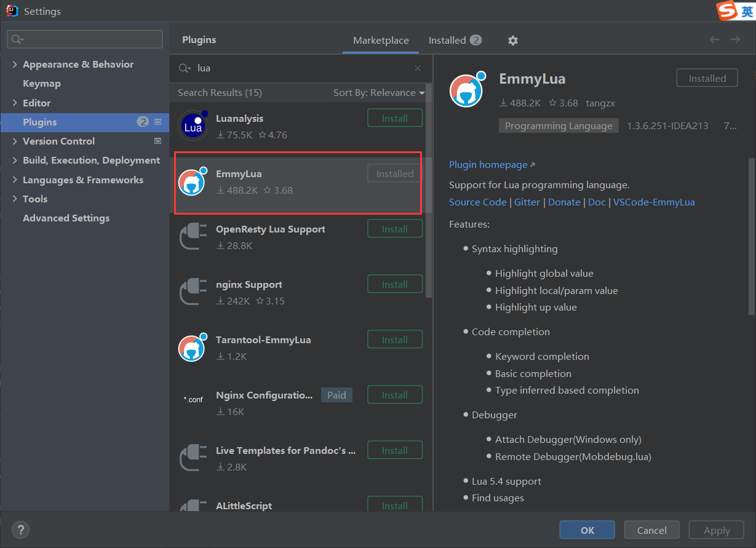Focus the settings search field
Image resolution: width=756 pixels, height=548 pixels.
point(85,39)
